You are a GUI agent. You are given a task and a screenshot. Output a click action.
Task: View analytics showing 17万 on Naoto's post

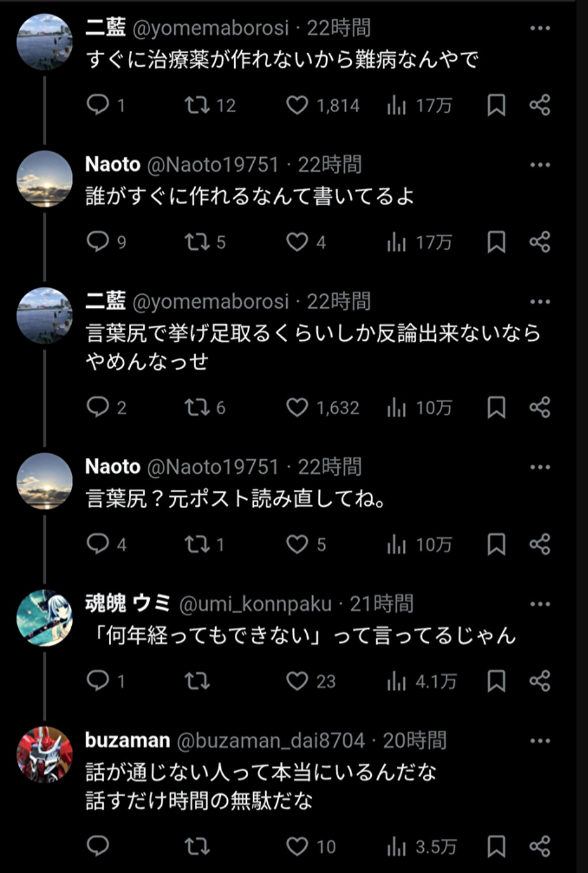click(419, 242)
